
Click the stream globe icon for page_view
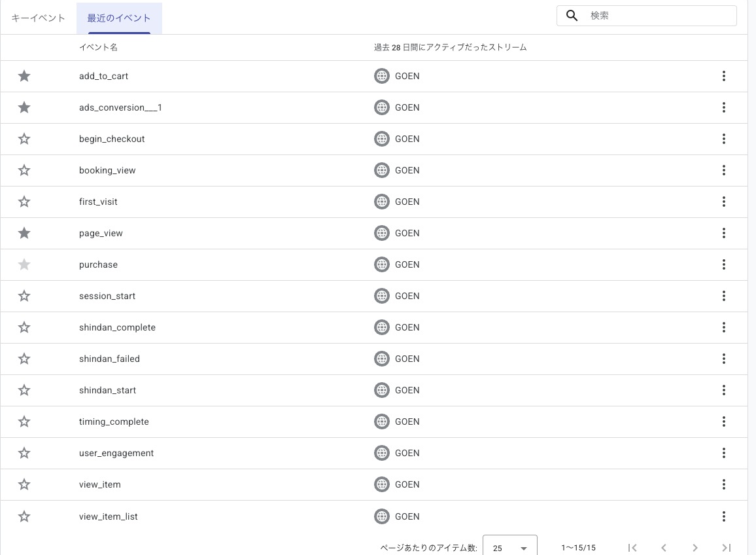pyautogui.click(x=382, y=233)
